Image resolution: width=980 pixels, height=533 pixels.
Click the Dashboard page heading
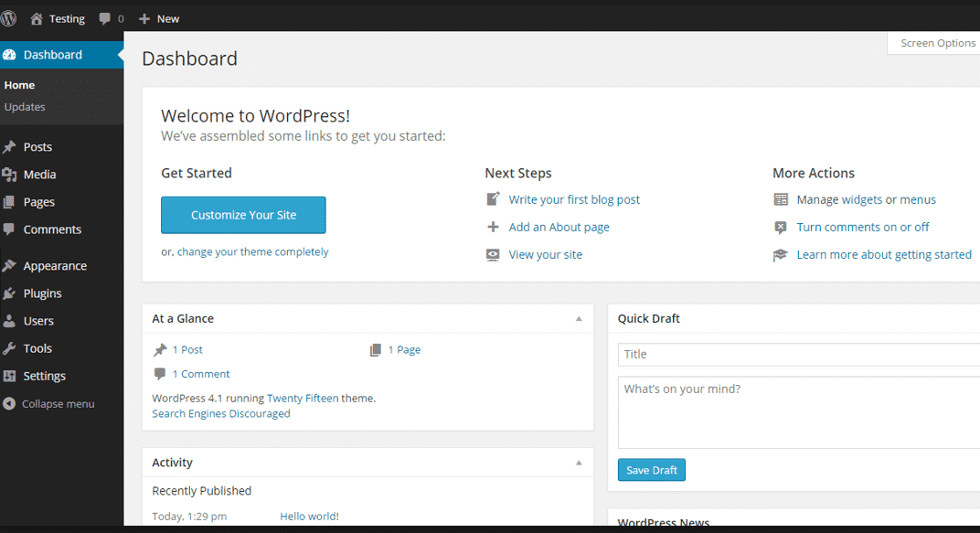tap(189, 59)
